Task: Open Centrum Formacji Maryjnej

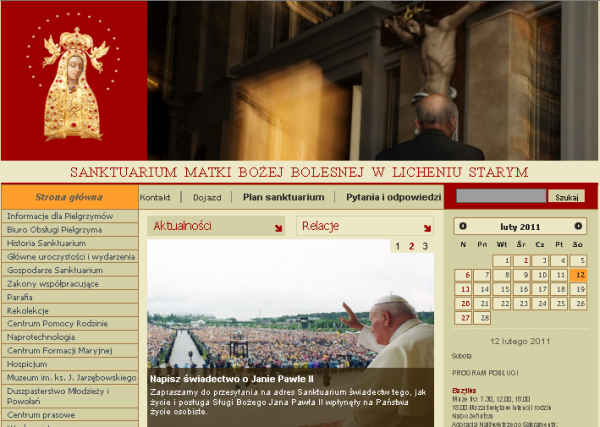Action: (70, 350)
